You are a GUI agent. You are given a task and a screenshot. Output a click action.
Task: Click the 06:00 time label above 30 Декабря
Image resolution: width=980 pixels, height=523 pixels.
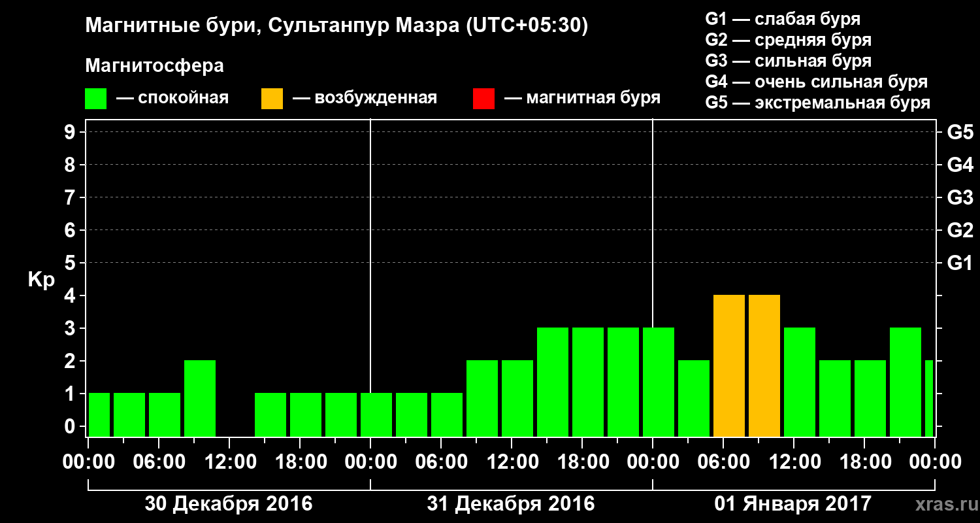pyautogui.click(x=159, y=462)
